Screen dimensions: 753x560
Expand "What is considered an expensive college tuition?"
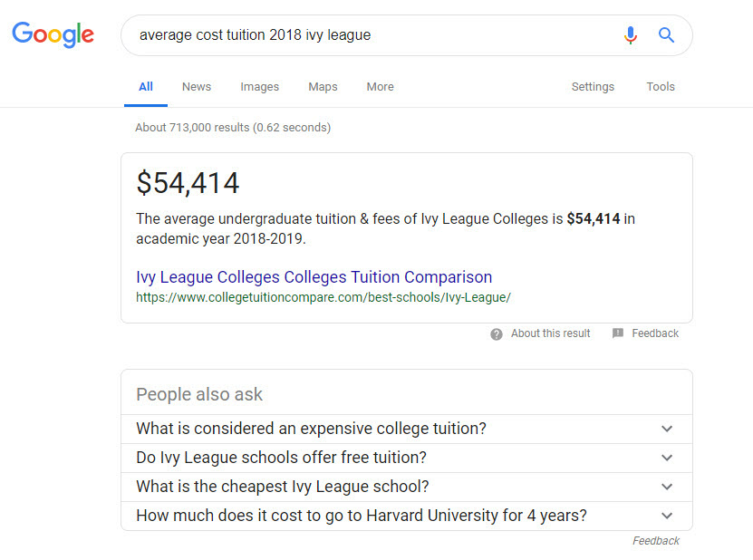(667, 429)
